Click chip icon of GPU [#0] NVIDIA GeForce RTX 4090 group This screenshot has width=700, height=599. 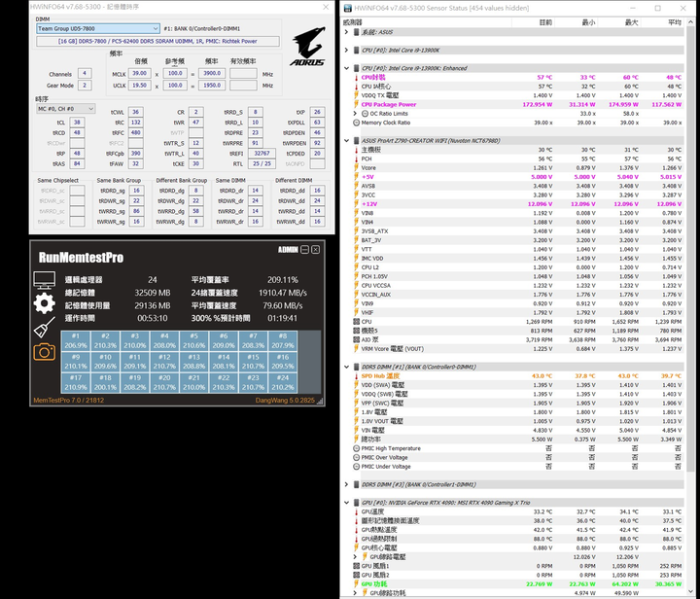click(x=356, y=503)
